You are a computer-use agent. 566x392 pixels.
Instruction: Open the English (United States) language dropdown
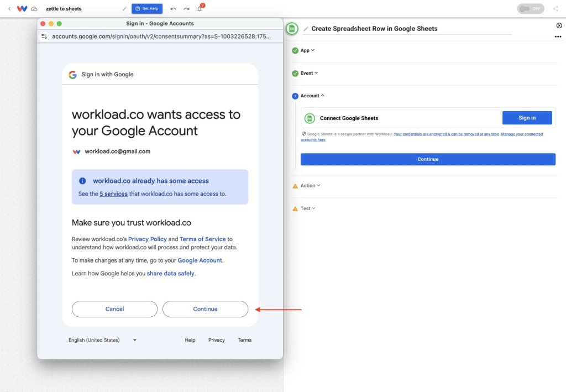[x=102, y=340]
